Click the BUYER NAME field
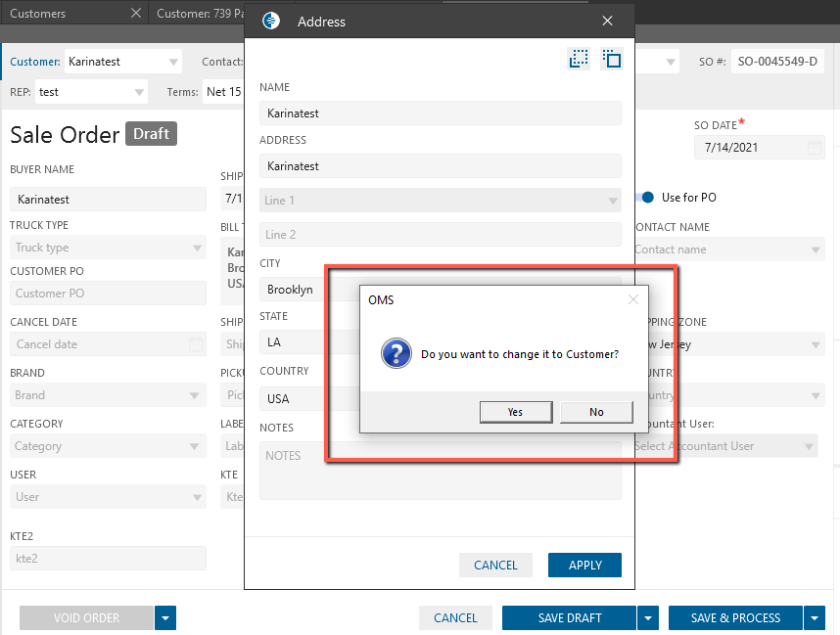Image resolution: width=840 pixels, height=635 pixels. coord(108,200)
